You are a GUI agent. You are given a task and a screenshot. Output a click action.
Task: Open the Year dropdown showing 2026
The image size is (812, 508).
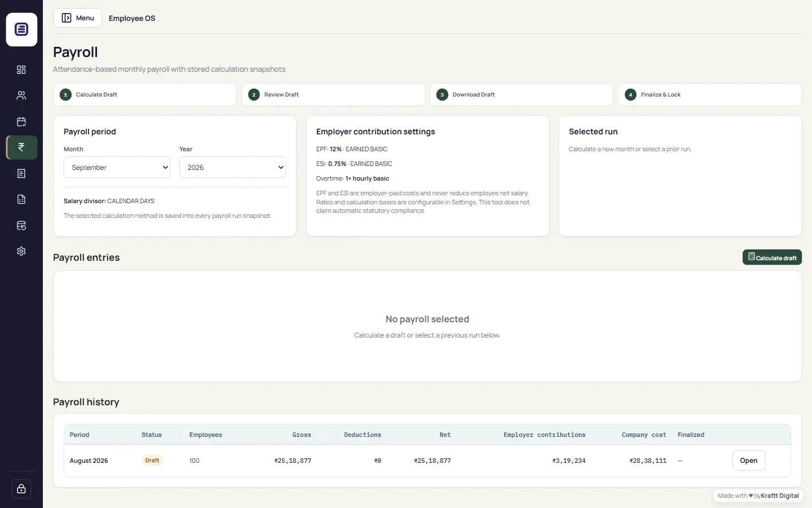(233, 167)
